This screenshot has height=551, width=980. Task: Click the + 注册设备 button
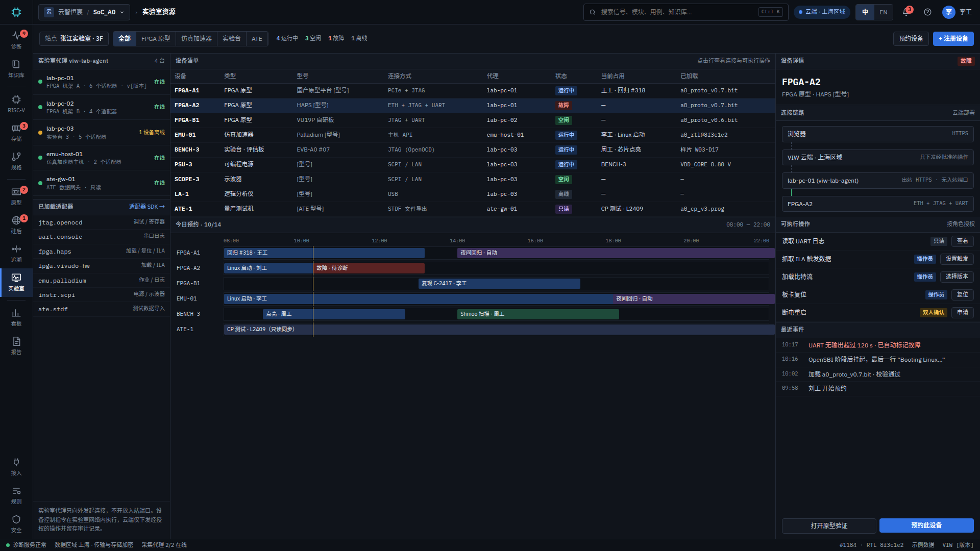(953, 38)
